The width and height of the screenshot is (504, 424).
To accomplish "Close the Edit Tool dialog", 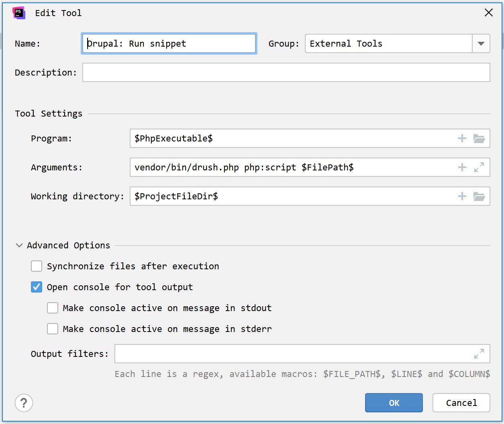I will click(489, 13).
